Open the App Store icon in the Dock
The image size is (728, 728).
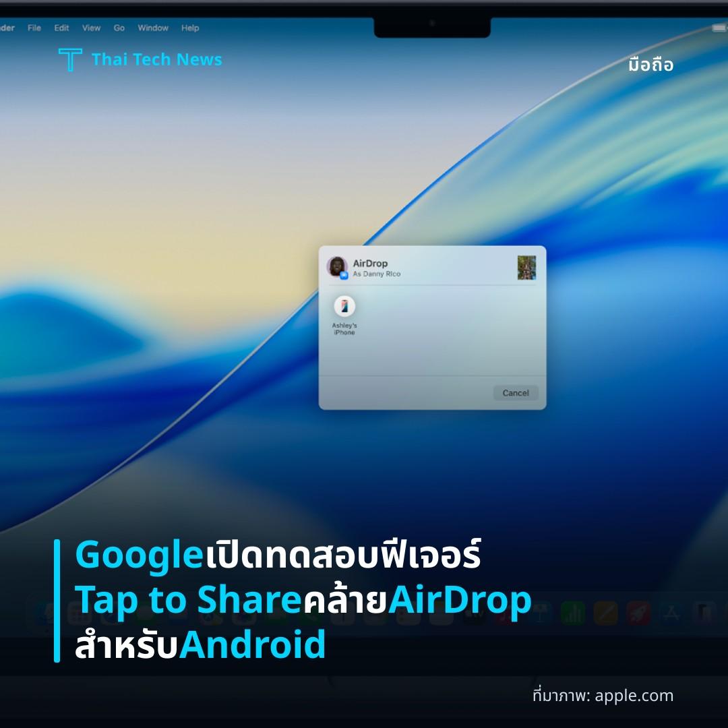point(671,613)
